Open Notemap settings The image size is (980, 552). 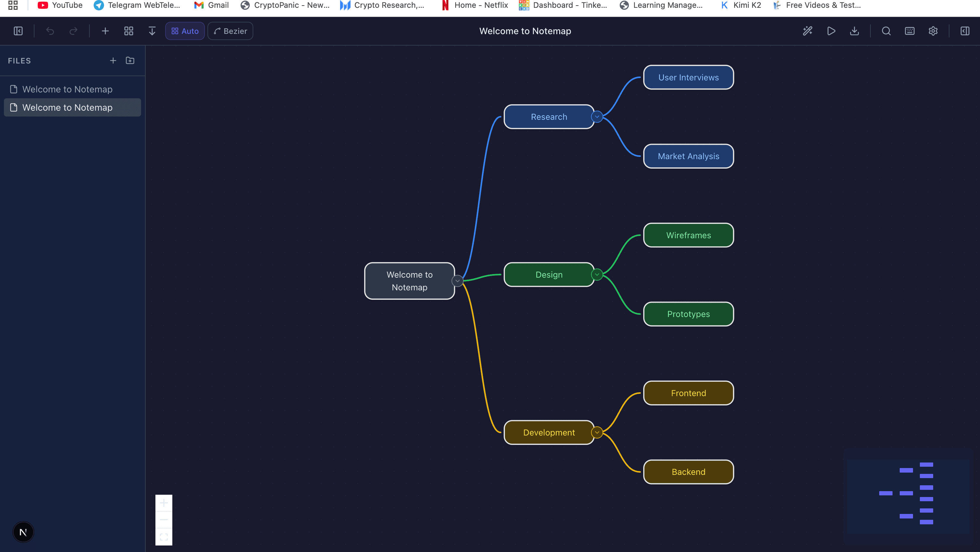[933, 31]
